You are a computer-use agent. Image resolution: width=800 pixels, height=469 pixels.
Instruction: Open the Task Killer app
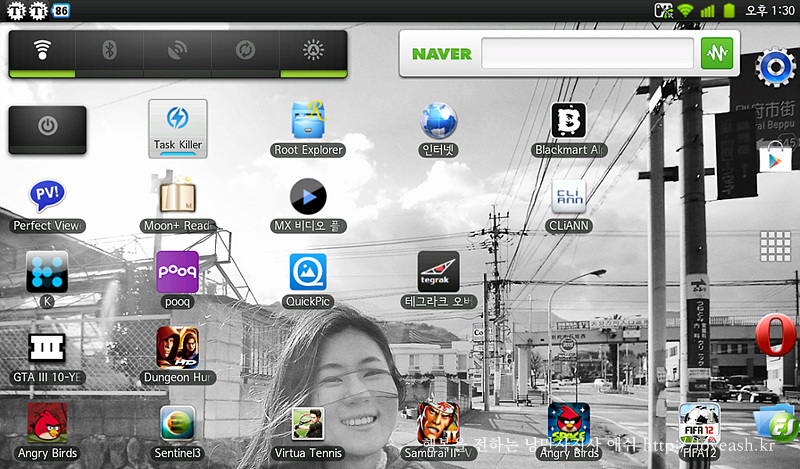(x=178, y=129)
